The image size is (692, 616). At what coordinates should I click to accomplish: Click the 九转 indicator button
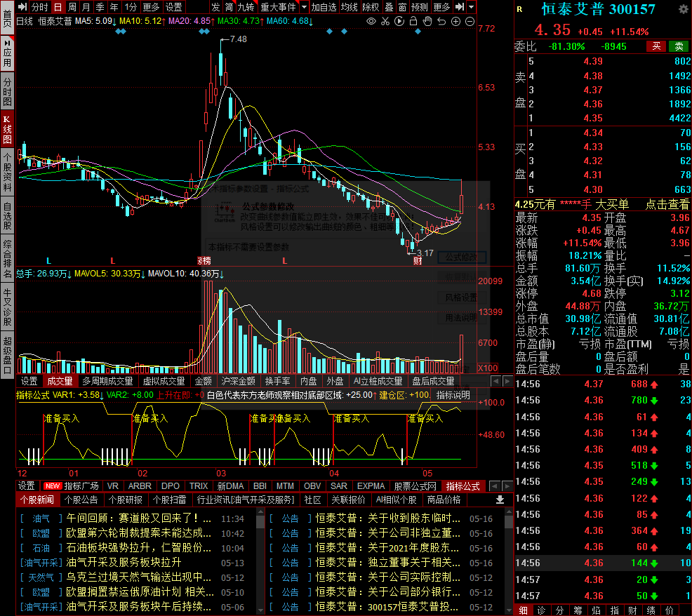tap(246, 7)
